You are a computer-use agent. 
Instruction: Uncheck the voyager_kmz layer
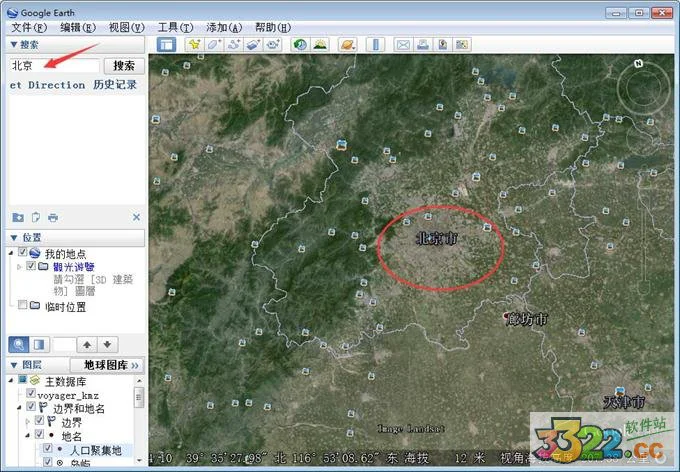click(31, 393)
